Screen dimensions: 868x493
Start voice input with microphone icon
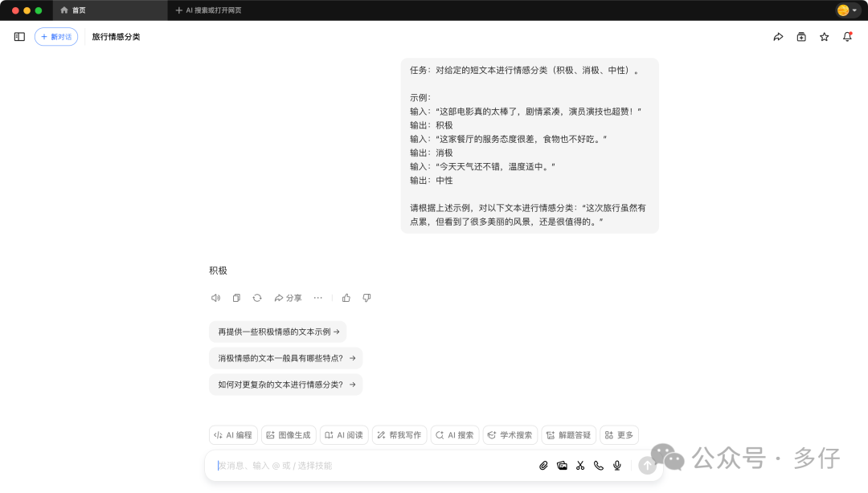tap(617, 466)
